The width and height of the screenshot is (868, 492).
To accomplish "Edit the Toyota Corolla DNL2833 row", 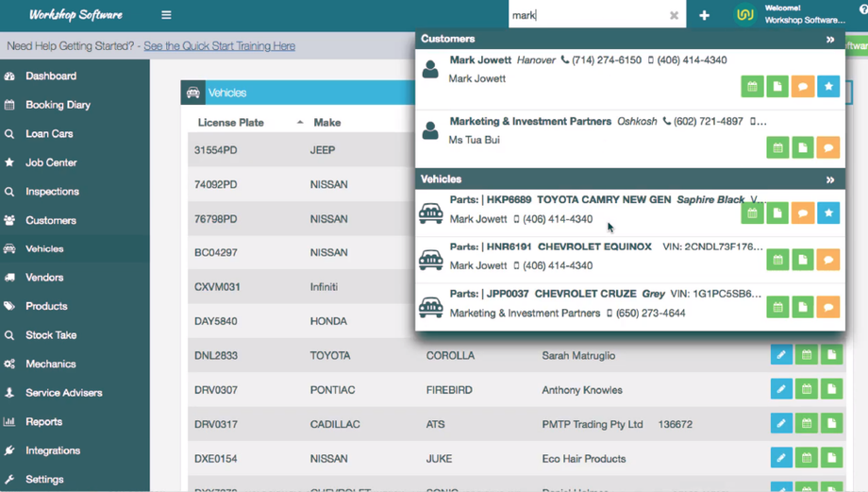I will click(781, 355).
